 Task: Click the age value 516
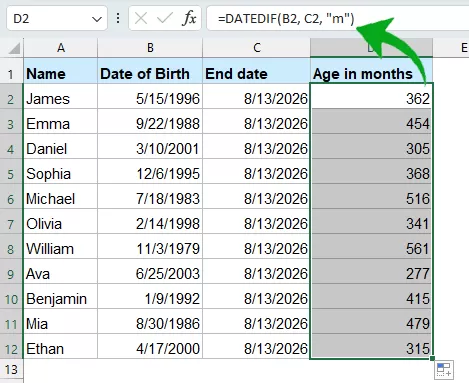371,196
